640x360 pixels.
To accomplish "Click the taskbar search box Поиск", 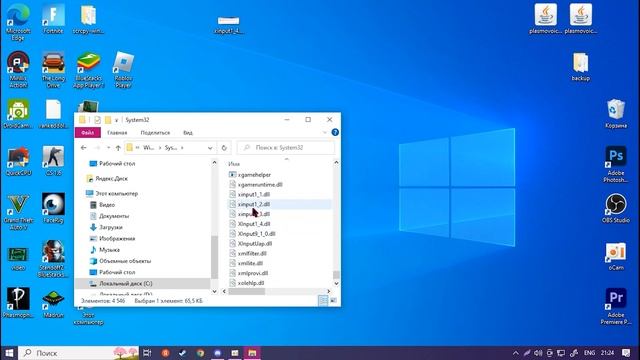I will point(78,353).
